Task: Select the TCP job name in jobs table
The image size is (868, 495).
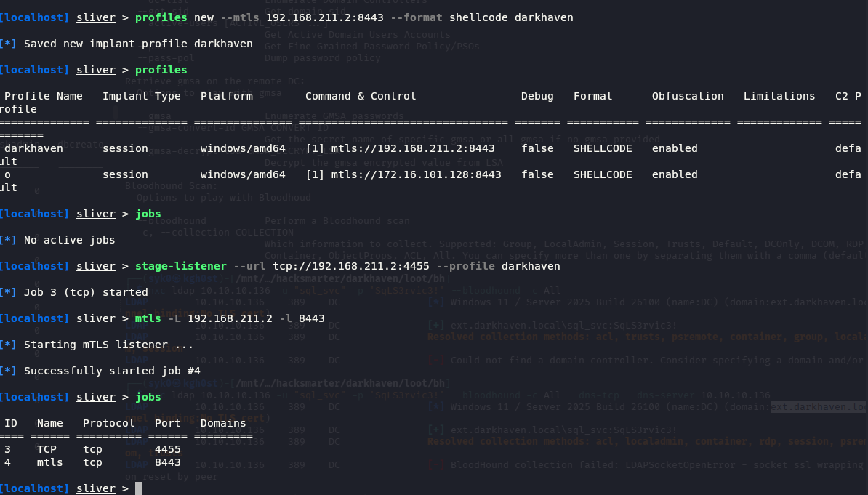Action: point(47,450)
